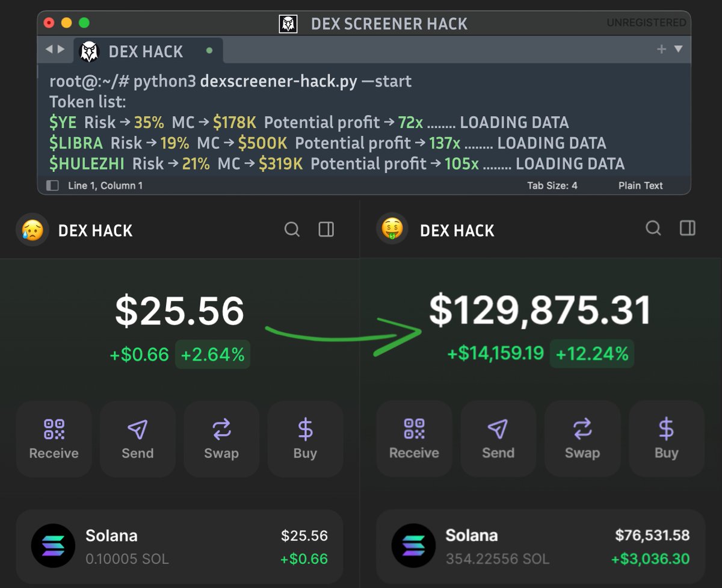The width and height of the screenshot is (722, 588).
Task: Click the $LIBRA token line in terminal
Action: point(327,143)
